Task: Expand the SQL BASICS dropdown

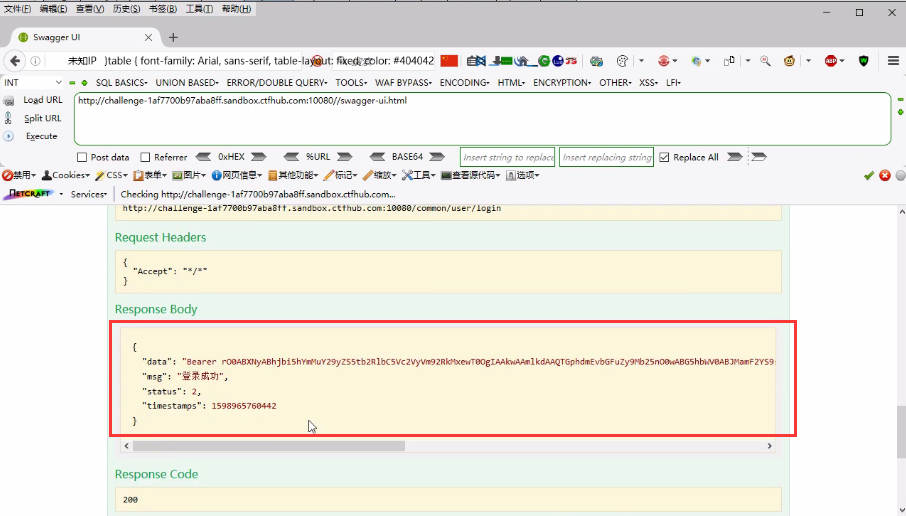Action: coord(121,83)
